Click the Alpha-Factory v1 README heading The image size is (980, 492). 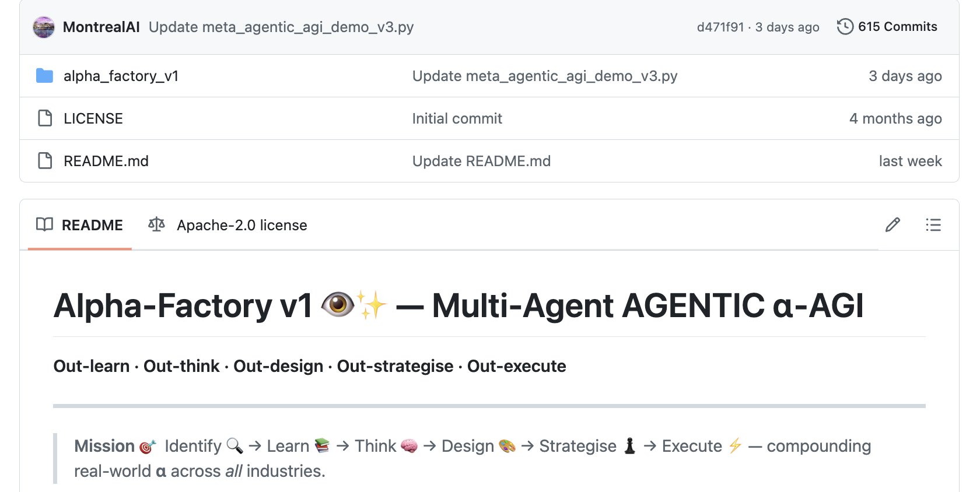click(459, 305)
